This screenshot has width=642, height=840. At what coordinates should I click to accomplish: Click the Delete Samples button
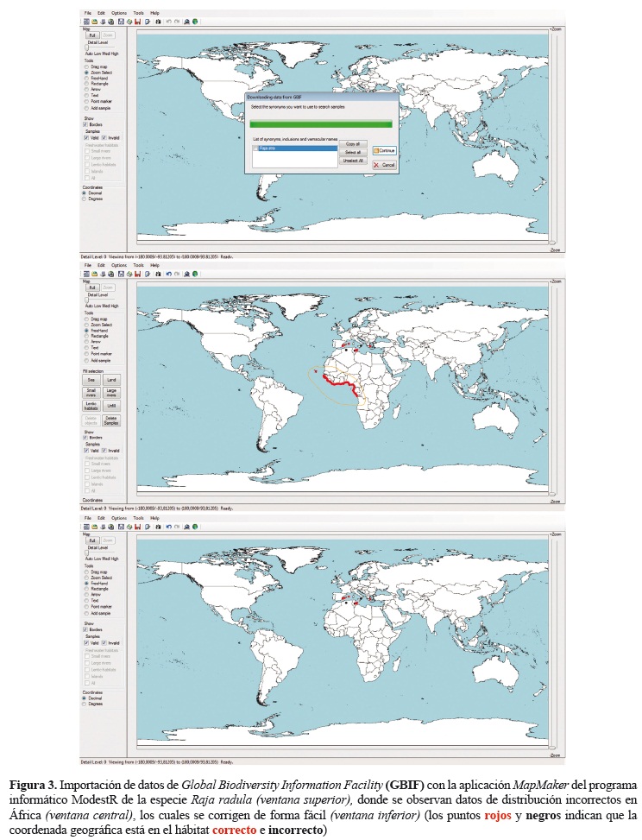[112, 420]
